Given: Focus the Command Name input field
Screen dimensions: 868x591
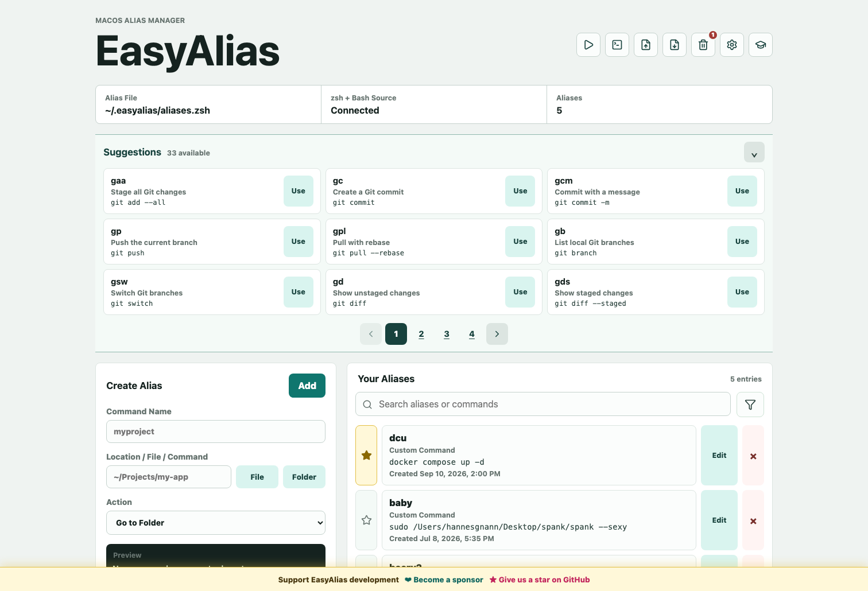Looking at the screenshot, I should 216,431.
